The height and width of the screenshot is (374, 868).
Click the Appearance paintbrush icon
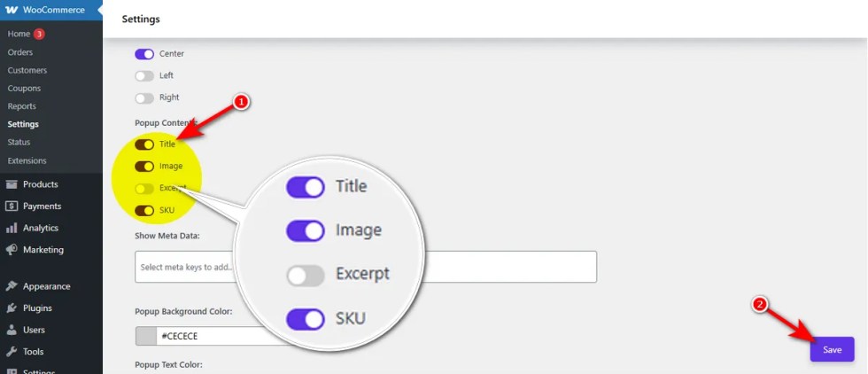point(12,286)
